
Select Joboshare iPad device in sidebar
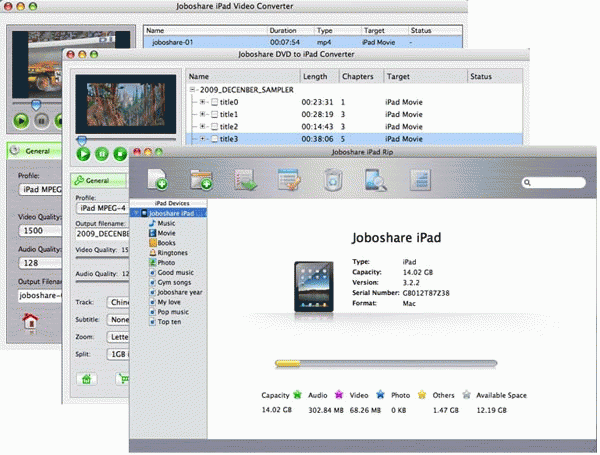168,213
